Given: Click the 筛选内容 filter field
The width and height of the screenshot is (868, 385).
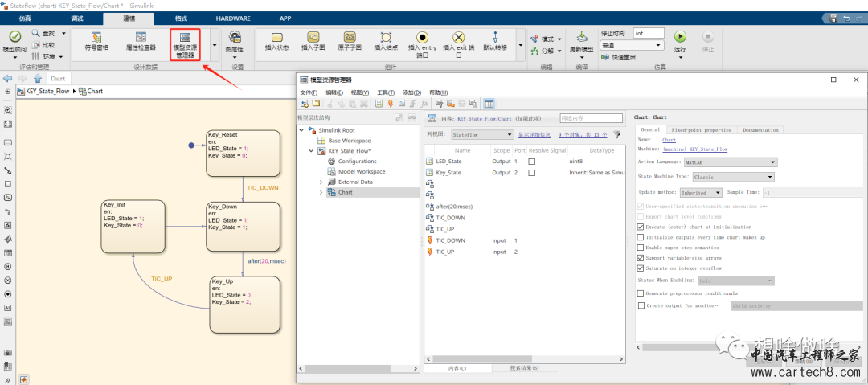Looking at the screenshot, I should pos(592,118).
